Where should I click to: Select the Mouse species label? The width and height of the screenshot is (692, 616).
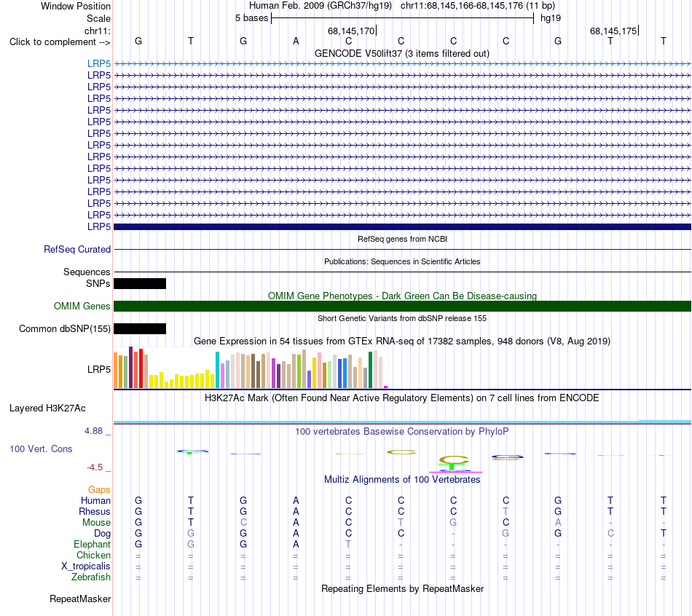pos(96,523)
